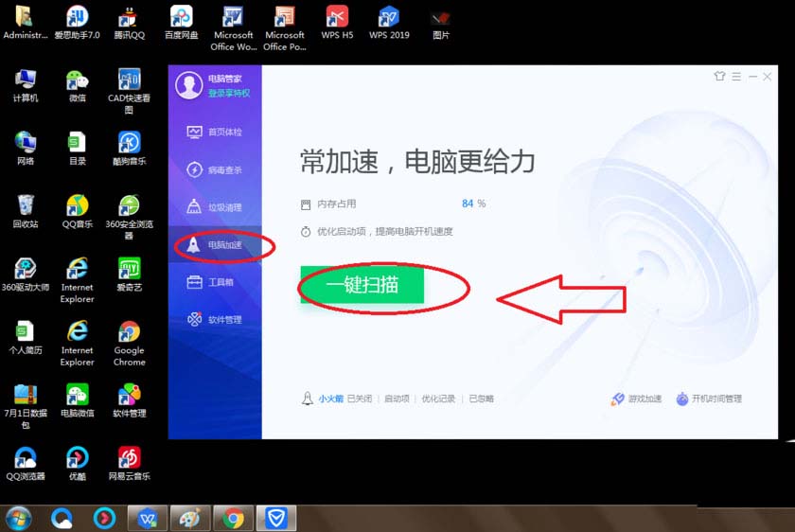Select the WPS H5 desktop icon
795x532 pixels.
point(337,23)
